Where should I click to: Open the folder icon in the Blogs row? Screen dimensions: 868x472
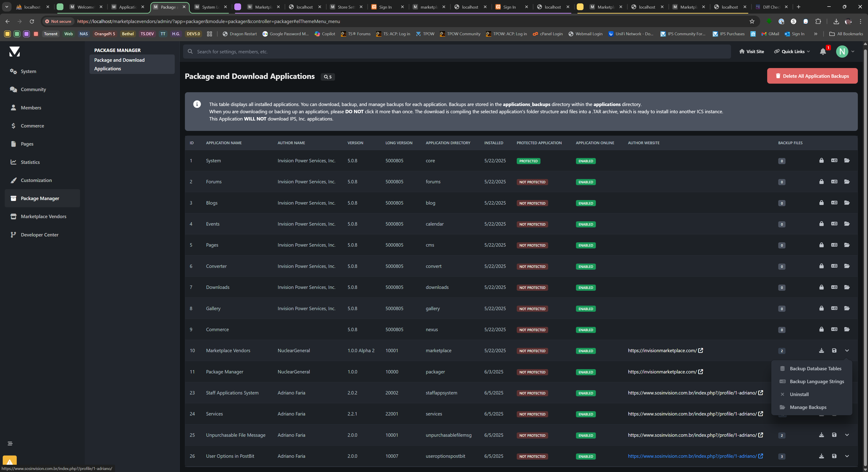click(x=847, y=203)
